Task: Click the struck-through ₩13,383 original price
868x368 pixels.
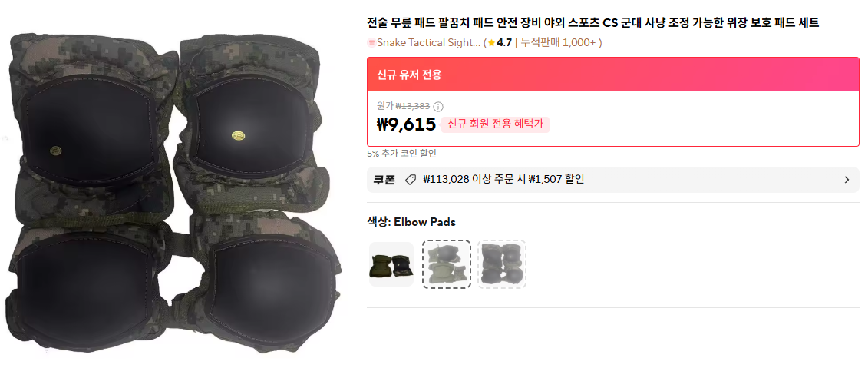Action: 412,107
